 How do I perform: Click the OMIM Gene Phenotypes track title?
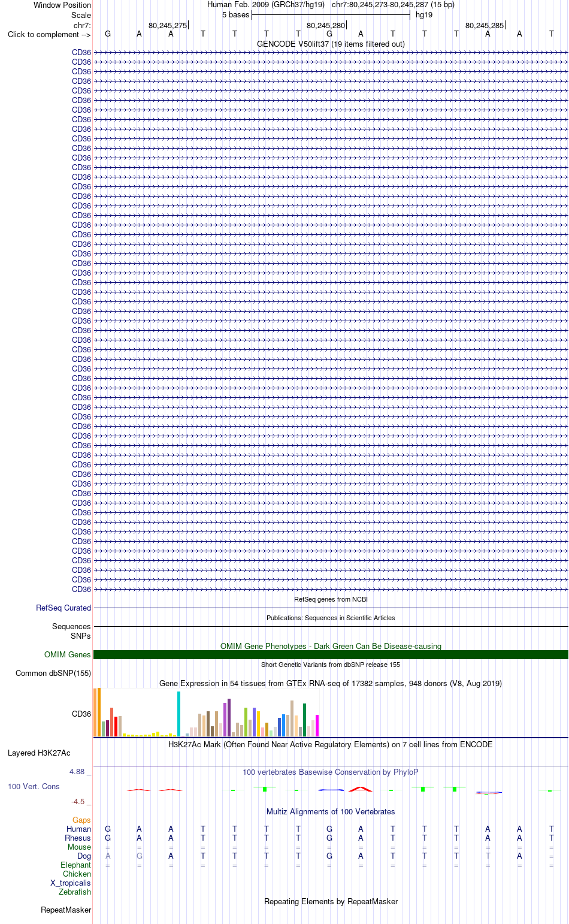tap(331, 646)
